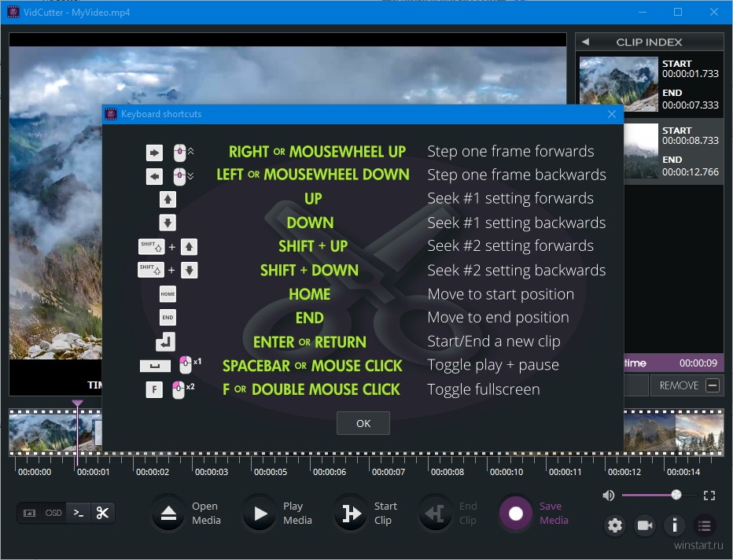Select clip thumbnail starting at 00:00:01.733
The width and height of the screenshot is (733, 560).
[x=618, y=84]
